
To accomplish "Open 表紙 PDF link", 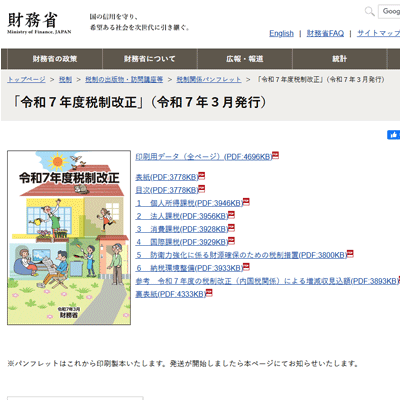I will (167, 177).
